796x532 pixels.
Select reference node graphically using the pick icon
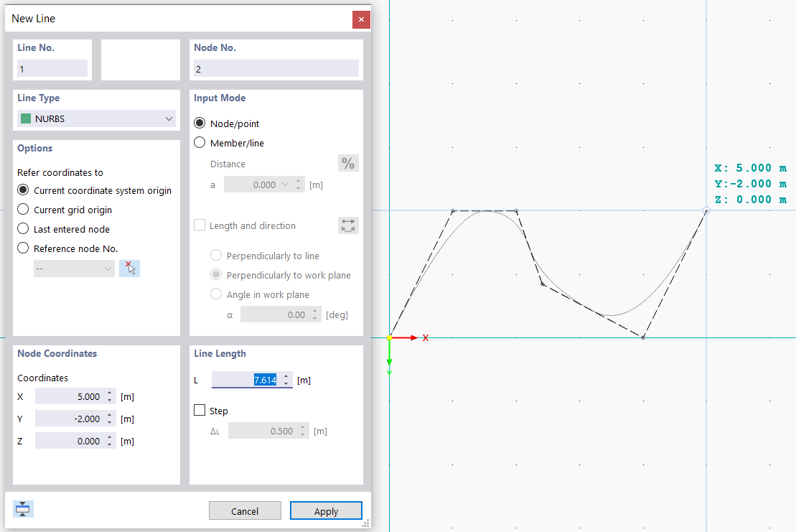pyautogui.click(x=129, y=268)
